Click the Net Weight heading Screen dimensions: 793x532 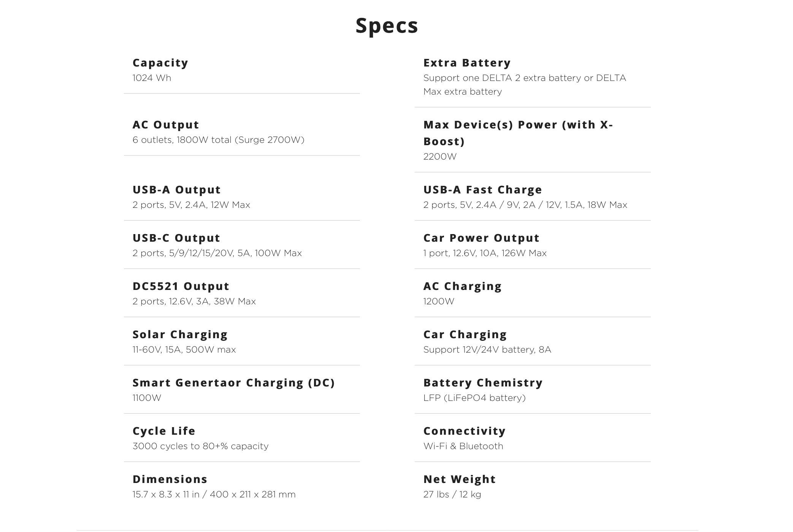coord(460,479)
